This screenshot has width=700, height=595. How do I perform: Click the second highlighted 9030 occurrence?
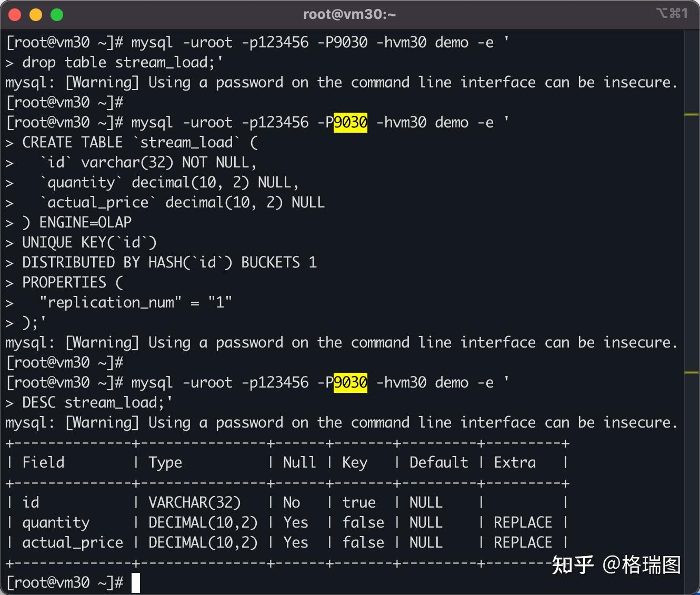pos(350,382)
